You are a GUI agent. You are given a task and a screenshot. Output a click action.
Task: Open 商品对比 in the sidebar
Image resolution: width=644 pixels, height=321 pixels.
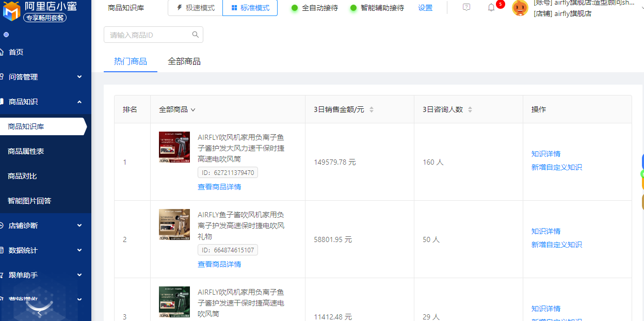22,176
